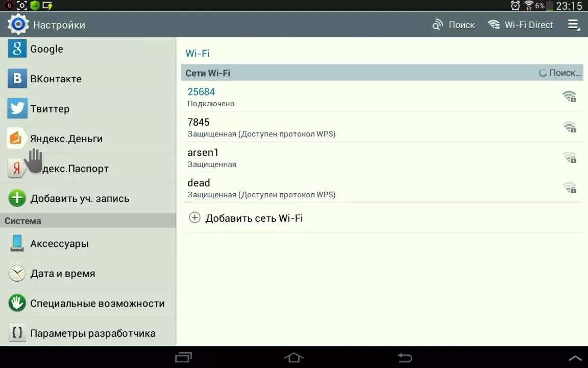Viewport: 588px width, 368px height.
Task: Expand the bottom-right up-arrow panel
Action: [x=575, y=358]
